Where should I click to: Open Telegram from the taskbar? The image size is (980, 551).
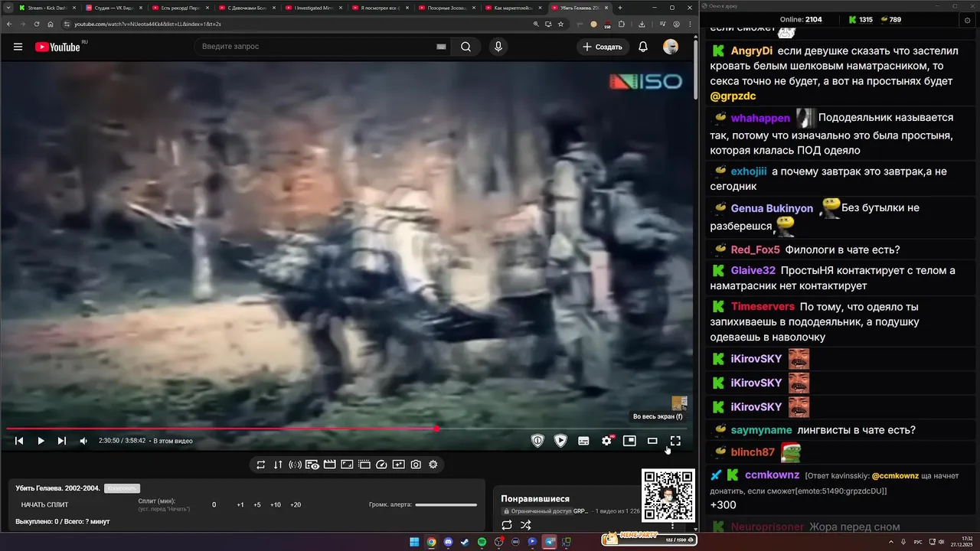click(549, 542)
